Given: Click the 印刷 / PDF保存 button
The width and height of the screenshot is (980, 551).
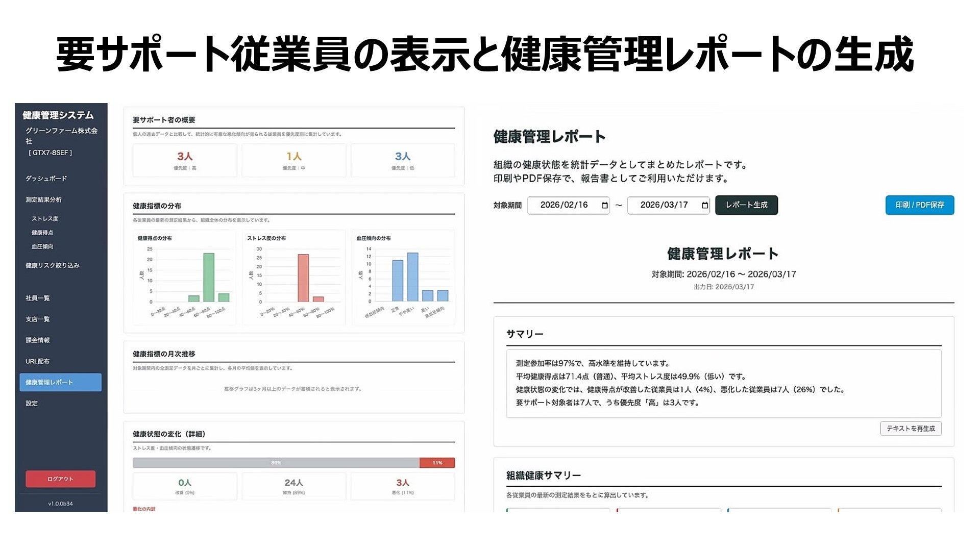Looking at the screenshot, I should coord(919,205).
